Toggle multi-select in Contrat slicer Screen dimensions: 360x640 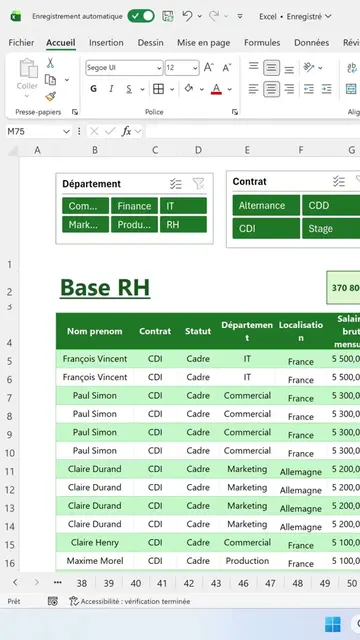click(339, 182)
